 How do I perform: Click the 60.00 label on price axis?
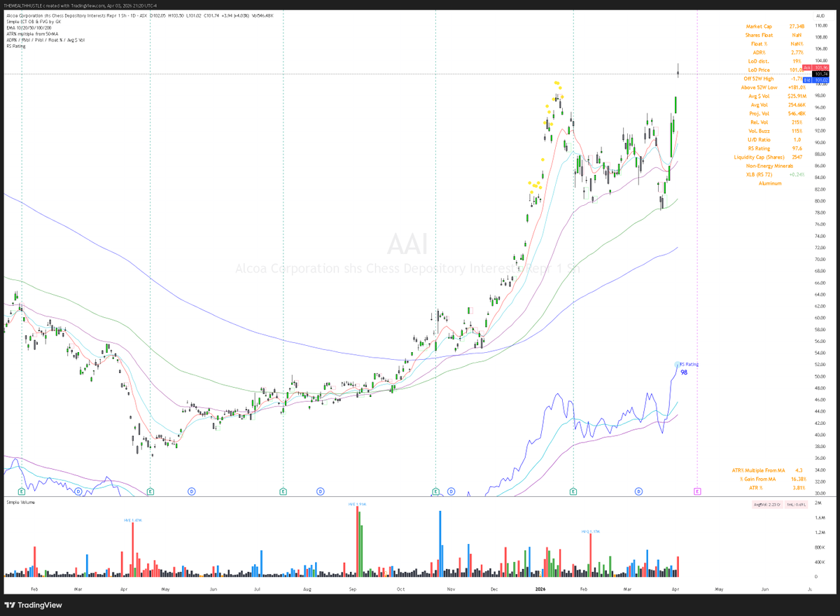tap(820, 318)
